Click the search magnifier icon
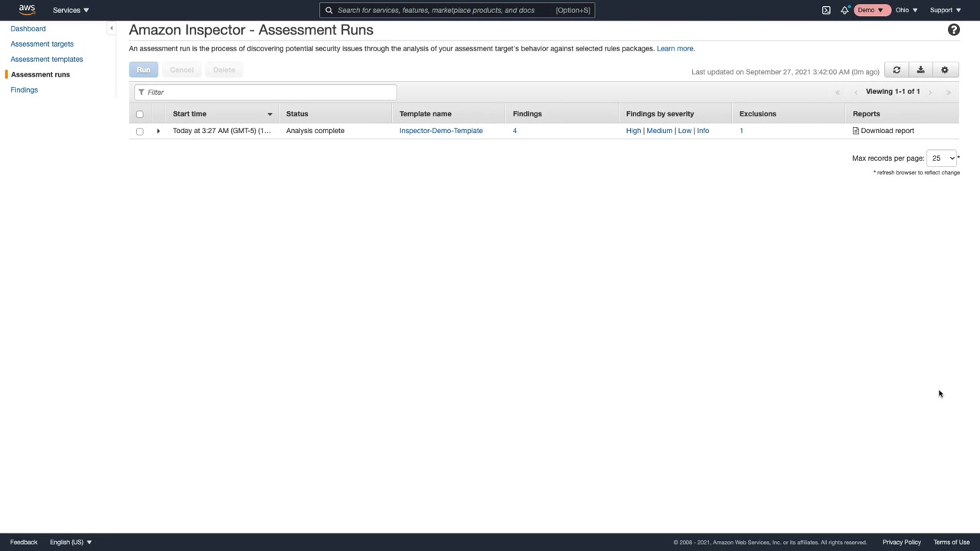Viewport: 980px width, 551px height. pos(329,10)
